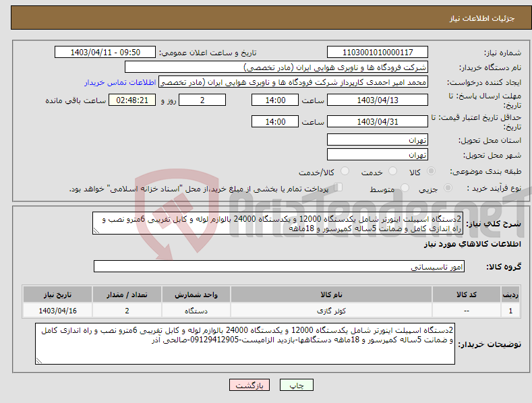Click the دستگاه unit cell

point(196,311)
